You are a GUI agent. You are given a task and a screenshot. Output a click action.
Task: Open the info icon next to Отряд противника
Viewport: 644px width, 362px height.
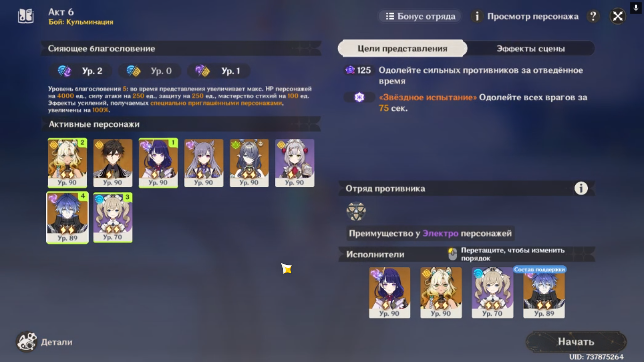click(x=581, y=189)
